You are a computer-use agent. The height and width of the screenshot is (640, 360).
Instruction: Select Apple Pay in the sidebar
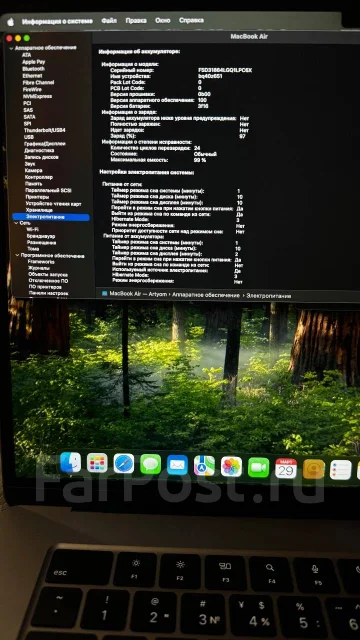[33, 62]
